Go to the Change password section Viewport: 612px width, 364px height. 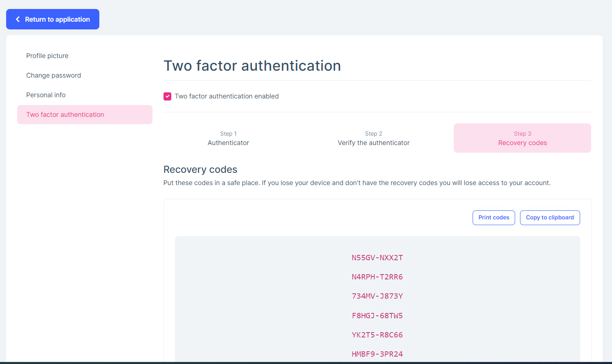pos(54,76)
